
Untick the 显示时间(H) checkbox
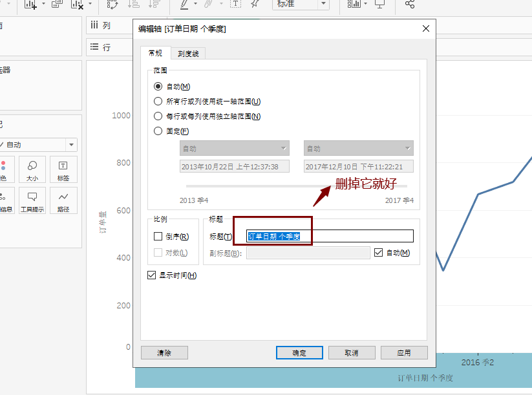151,275
